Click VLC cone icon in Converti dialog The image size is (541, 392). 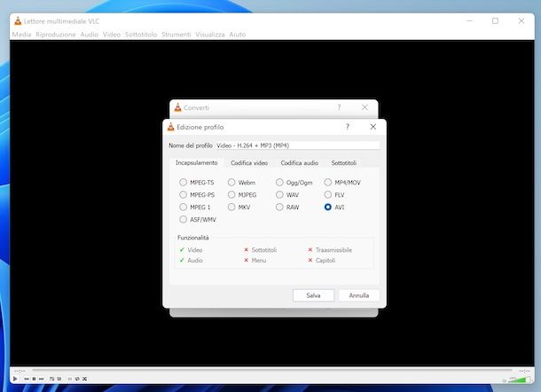point(177,107)
